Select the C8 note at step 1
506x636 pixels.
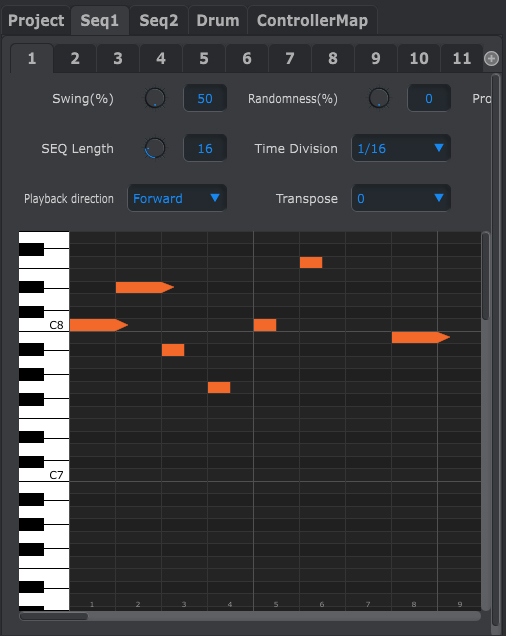tap(99, 325)
